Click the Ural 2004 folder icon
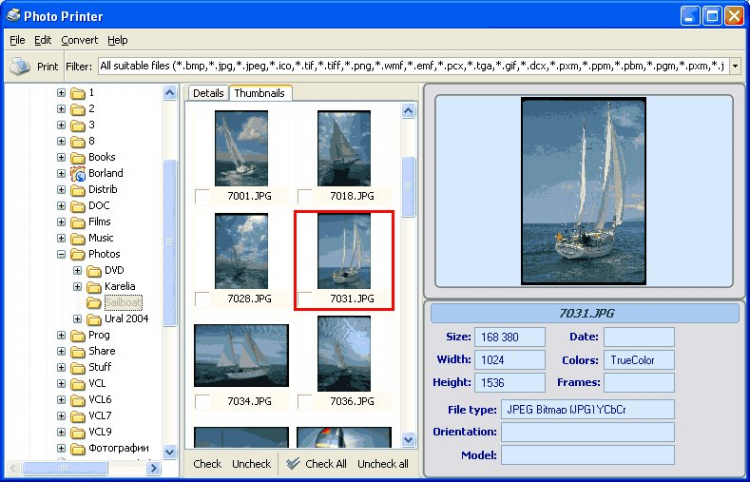 94,319
